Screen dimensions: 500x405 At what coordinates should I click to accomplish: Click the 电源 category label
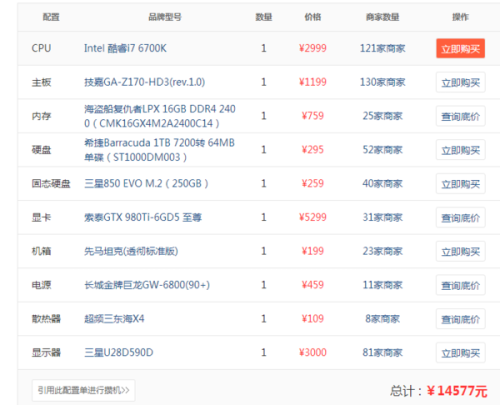41,285
